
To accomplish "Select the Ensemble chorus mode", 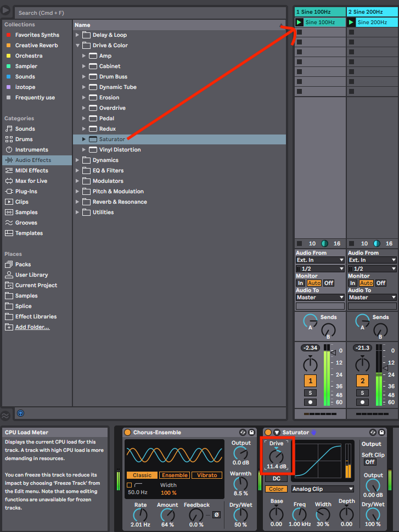I will [x=175, y=475].
